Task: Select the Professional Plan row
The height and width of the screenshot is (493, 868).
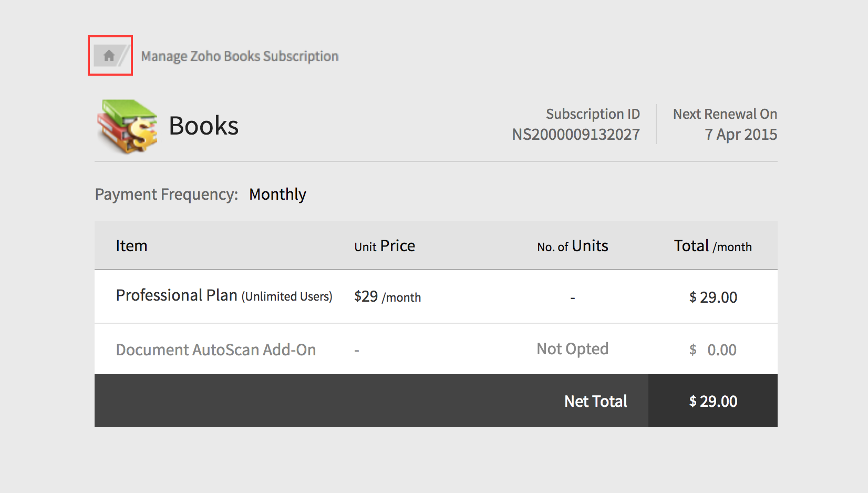Action: tap(436, 296)
